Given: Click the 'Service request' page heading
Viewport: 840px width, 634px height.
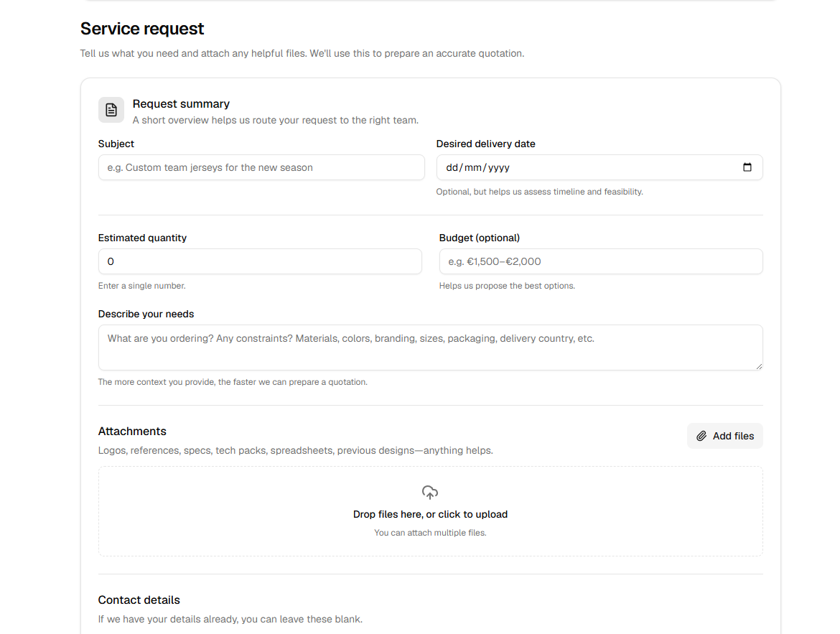Looking at the screenshot, I should pos(142,28).
